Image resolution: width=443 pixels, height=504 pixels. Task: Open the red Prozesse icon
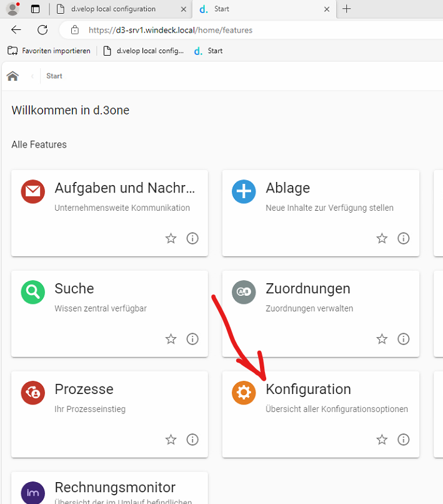click(32, 393)
